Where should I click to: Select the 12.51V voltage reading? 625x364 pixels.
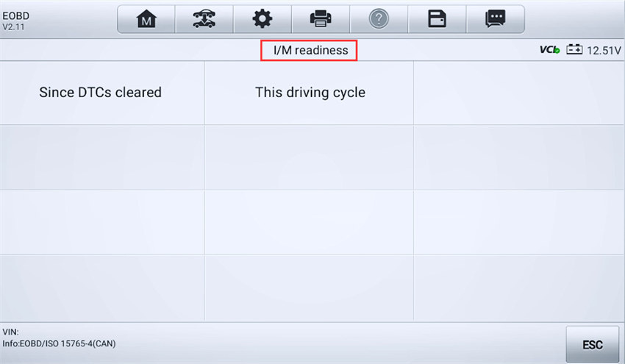coord(603,51)
